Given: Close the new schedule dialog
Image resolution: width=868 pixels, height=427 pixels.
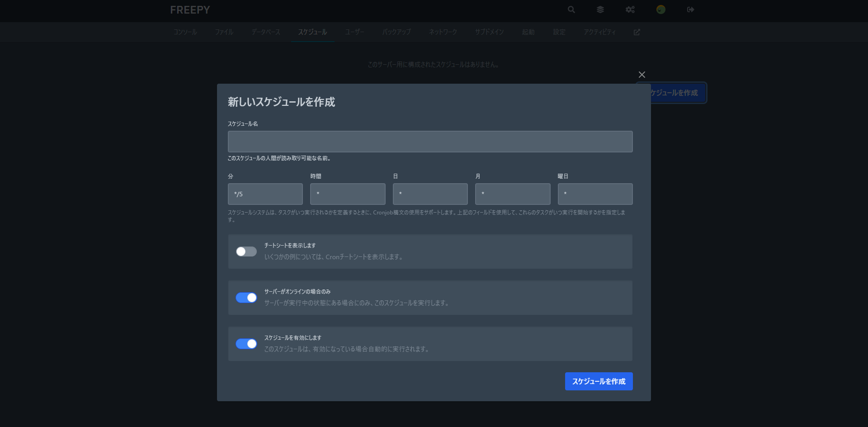Looking at the screenshot, I should (x=642, y=75).
